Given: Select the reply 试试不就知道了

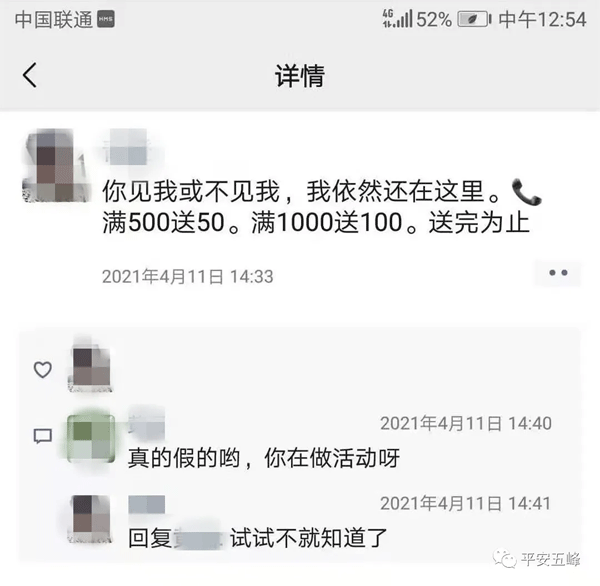Looking at the screenshot, I should click(x=308, y=538).
